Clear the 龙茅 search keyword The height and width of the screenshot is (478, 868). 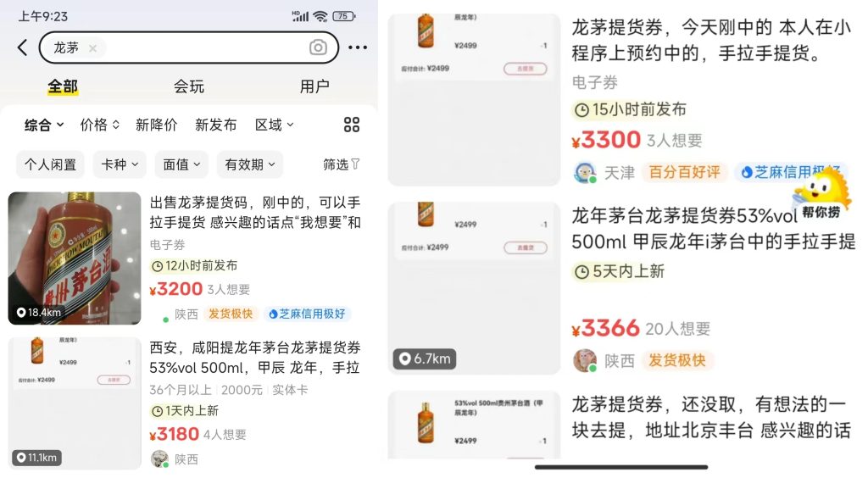(93, 48)
